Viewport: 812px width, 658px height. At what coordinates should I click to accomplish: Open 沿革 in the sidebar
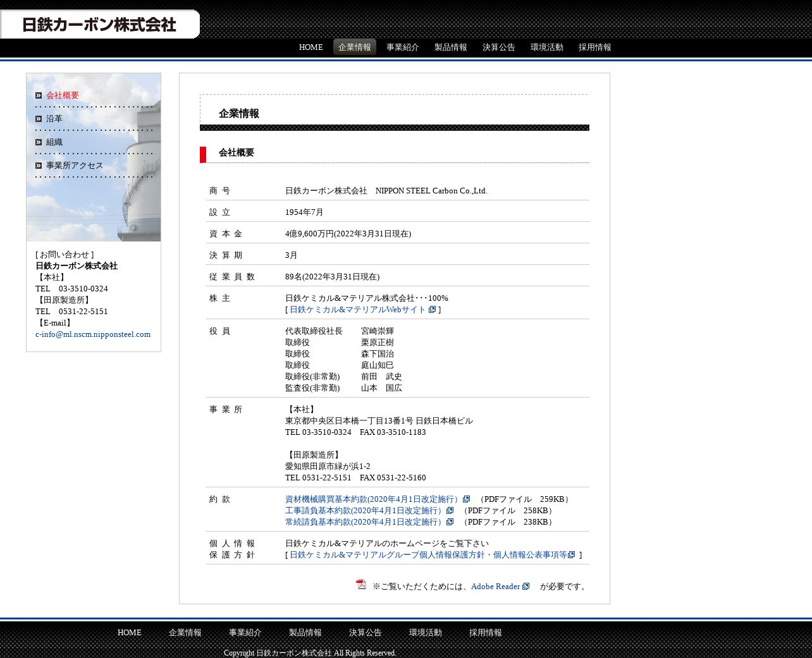54,119
